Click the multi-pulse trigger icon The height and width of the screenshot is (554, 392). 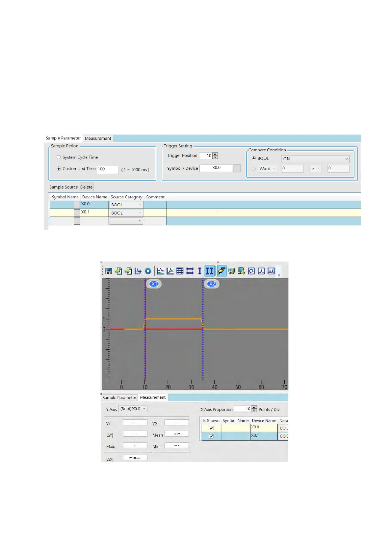tap(271, 271)
